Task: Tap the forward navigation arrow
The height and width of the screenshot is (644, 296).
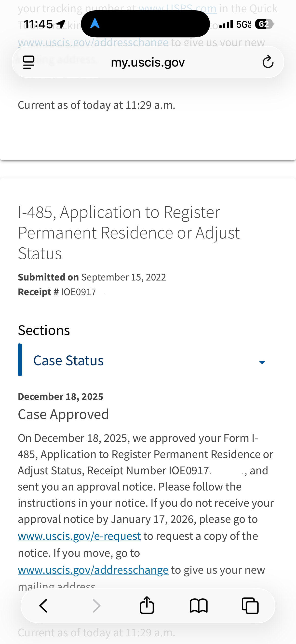Action: (x=96, y=606)
